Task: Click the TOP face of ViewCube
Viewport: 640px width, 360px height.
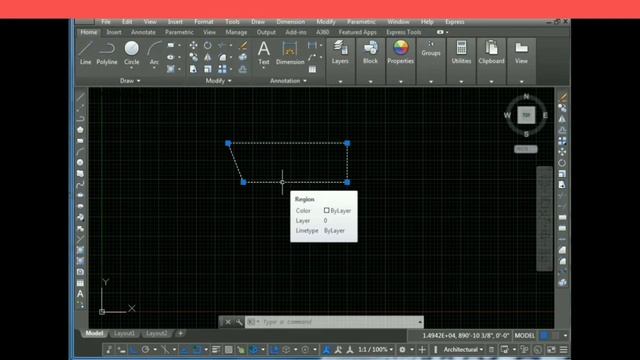Action: [526, 115]
